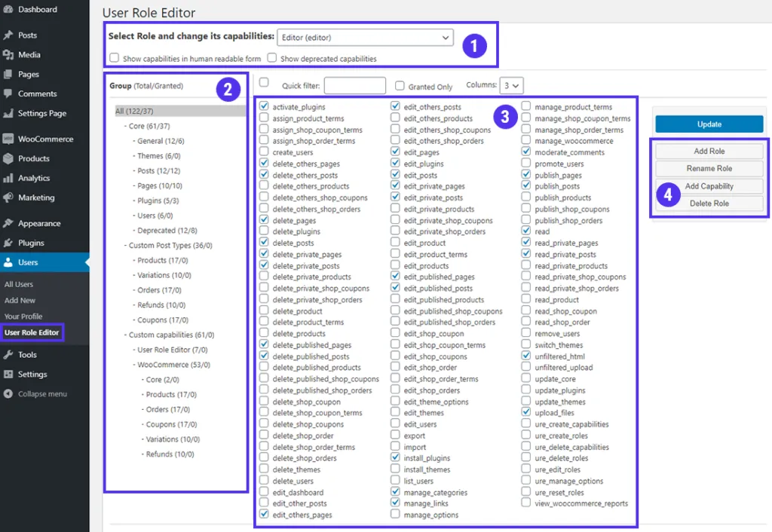Click inside the Quick filter field

[355, 85]
